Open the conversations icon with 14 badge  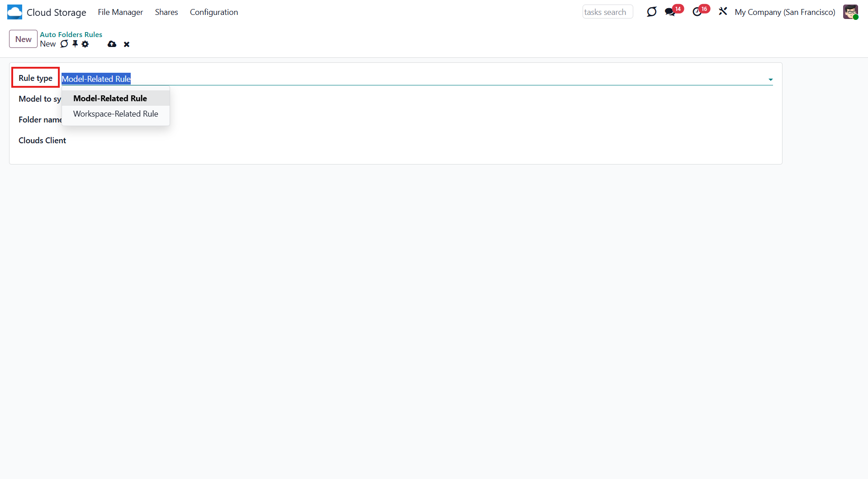670,12
